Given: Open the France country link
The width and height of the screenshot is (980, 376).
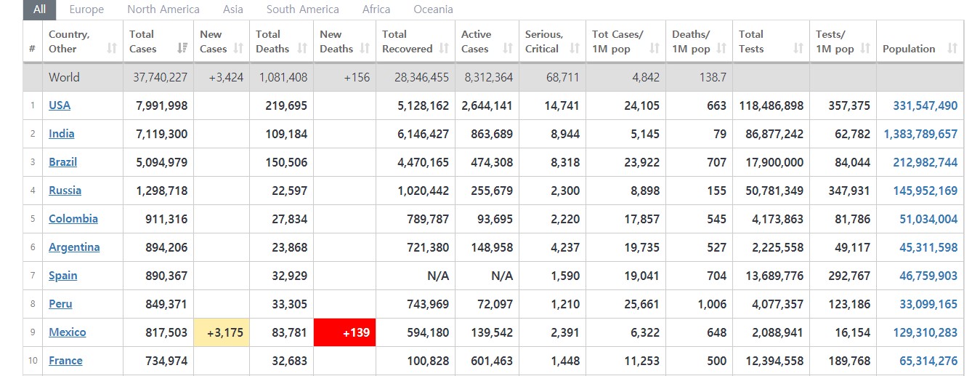Looking at the screenshot, I should tap(65, 361).
